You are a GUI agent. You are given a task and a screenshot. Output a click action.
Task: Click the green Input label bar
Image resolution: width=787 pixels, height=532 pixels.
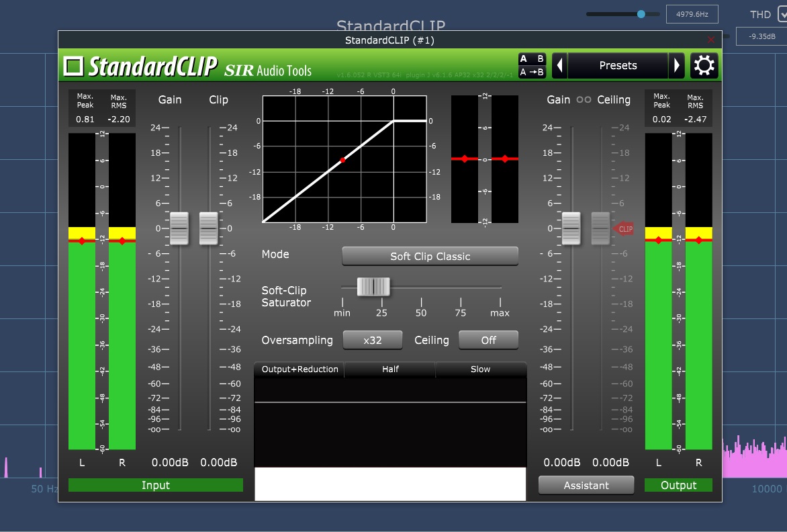point(156,485)
